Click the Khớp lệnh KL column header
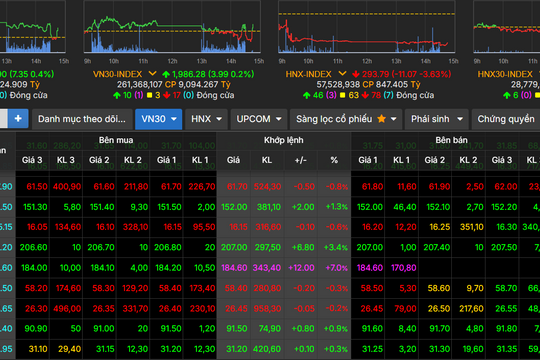 click(267, 160)
